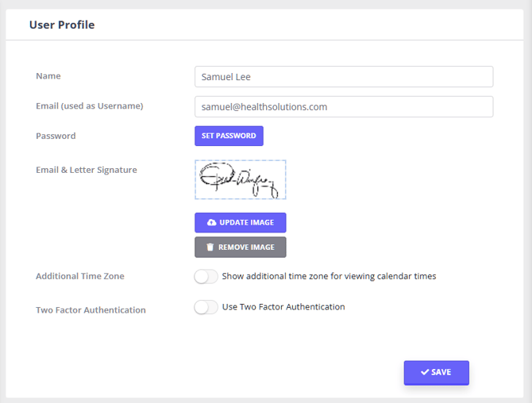Click into the email username input field
This screenshot has height=403, width=532.
point(343,107)
